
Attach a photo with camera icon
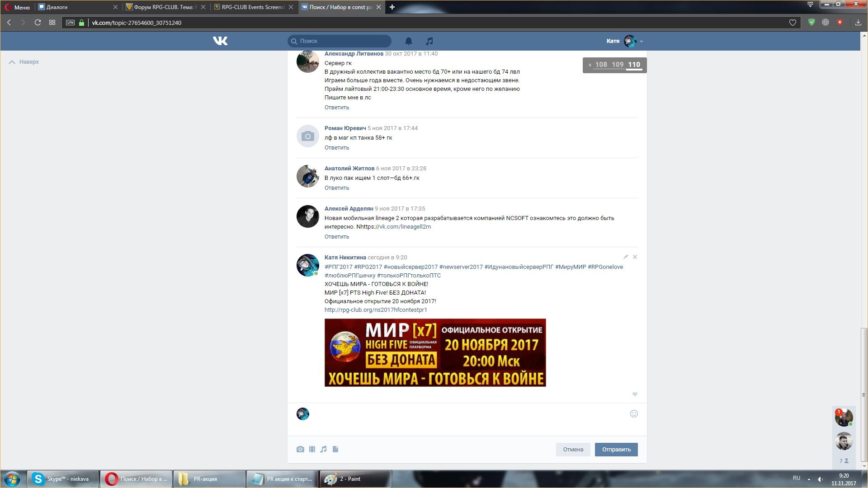(x=300, y=449)
